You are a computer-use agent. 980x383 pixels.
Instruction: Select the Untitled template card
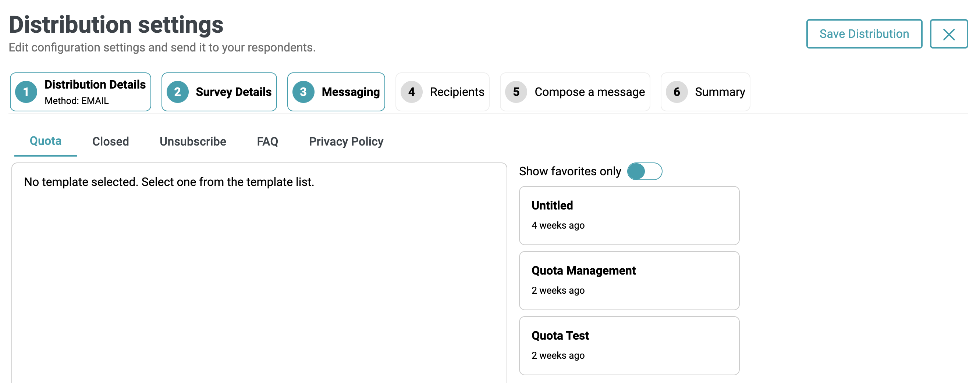629,215
